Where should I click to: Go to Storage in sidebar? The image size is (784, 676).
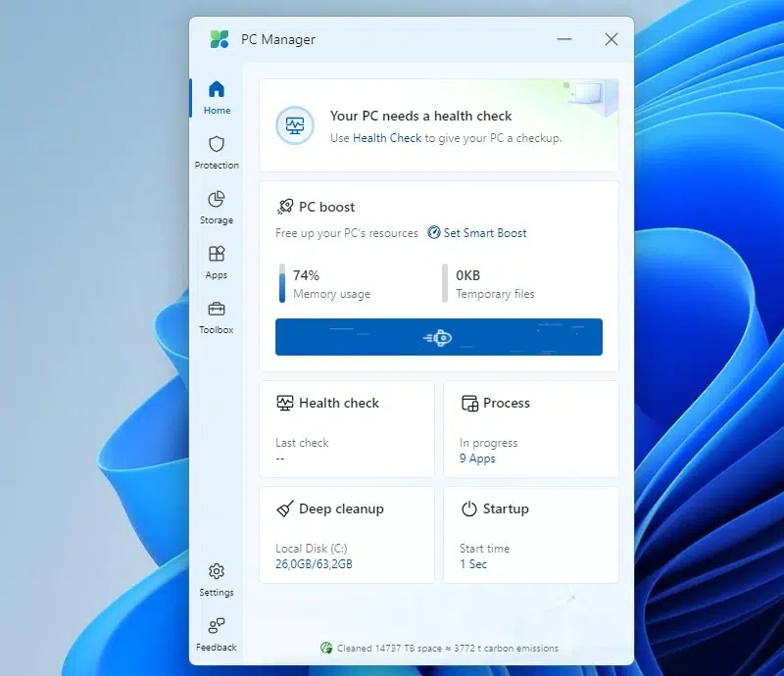217,207
